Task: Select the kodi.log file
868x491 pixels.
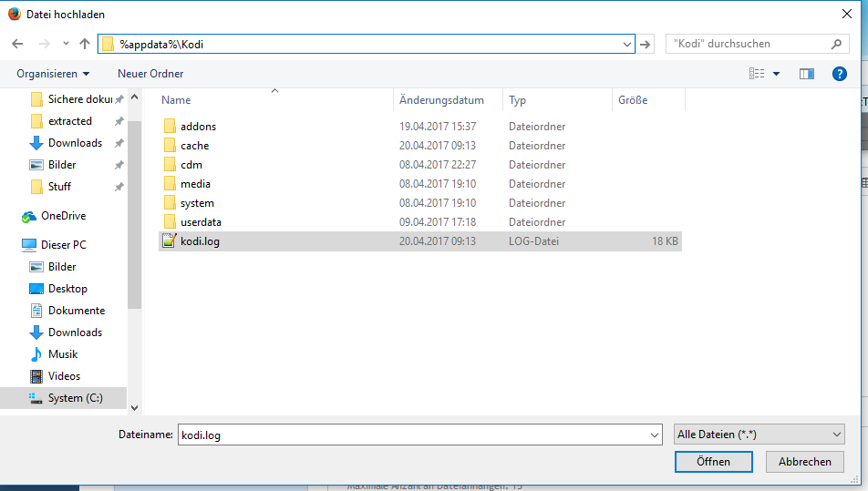Action: tap(419, 241)
